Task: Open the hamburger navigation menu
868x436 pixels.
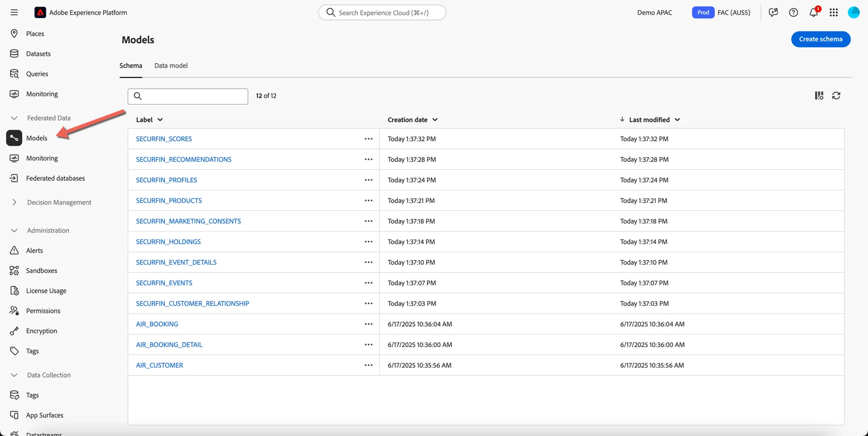Action: (x=14, y=13)
